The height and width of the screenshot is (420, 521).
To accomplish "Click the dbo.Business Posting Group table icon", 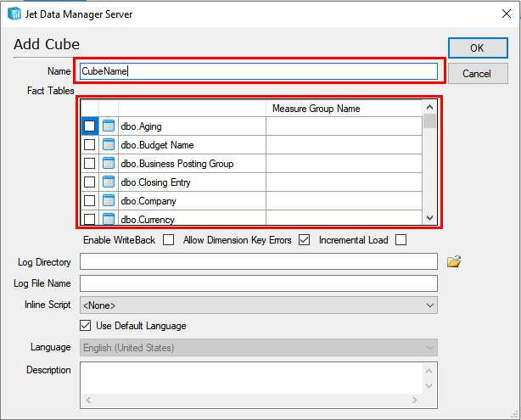I will click(x=109, y=163).
